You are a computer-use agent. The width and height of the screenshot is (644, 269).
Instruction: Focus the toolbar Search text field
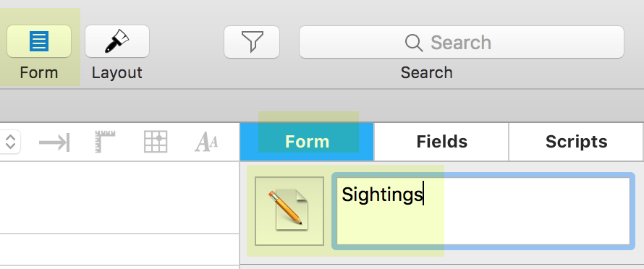[x=461, y=42]
